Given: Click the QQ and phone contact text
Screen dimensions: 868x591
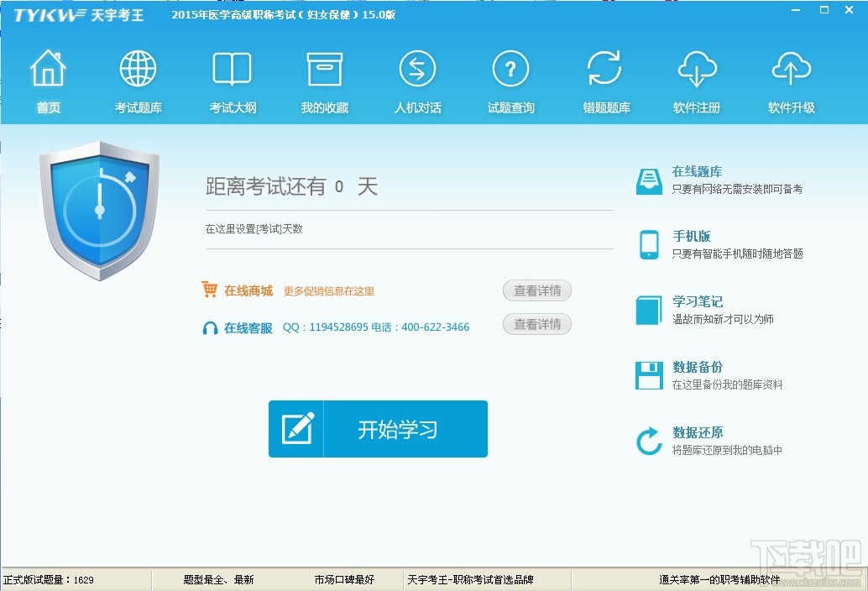Looking at the screenshot, I should (376, 327).
